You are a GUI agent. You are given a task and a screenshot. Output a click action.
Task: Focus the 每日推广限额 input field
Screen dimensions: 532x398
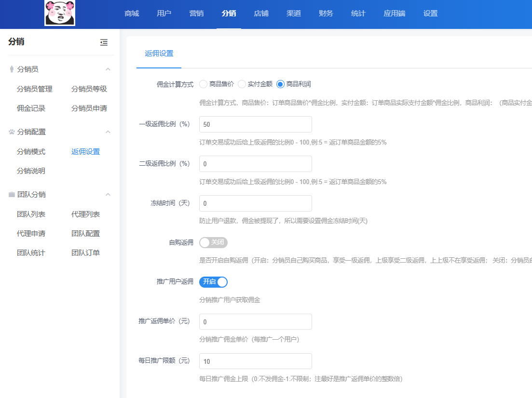pos(255,361)
